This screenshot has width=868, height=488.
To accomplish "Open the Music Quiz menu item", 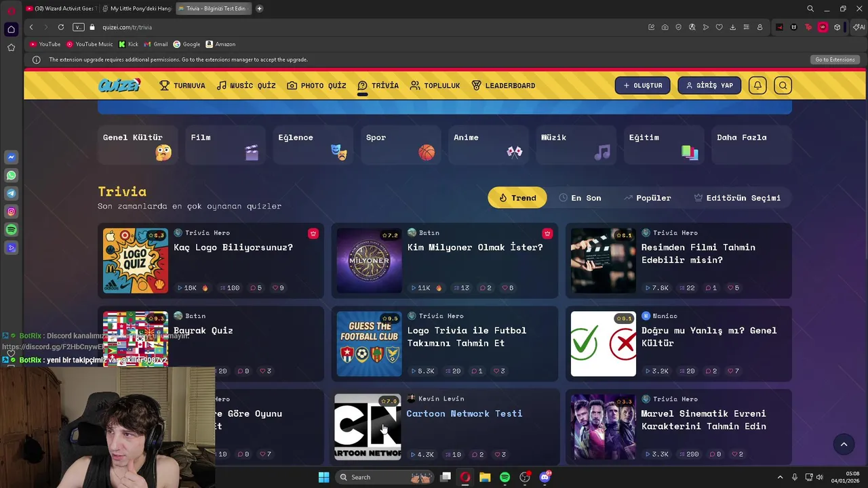I will [246, 85].
